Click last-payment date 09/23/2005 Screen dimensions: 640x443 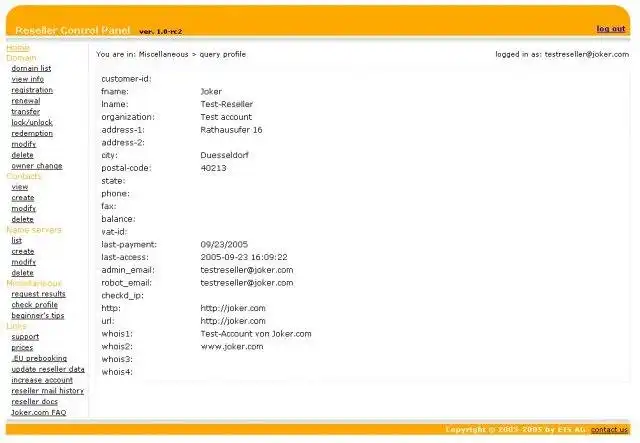(x=224, y=245)
